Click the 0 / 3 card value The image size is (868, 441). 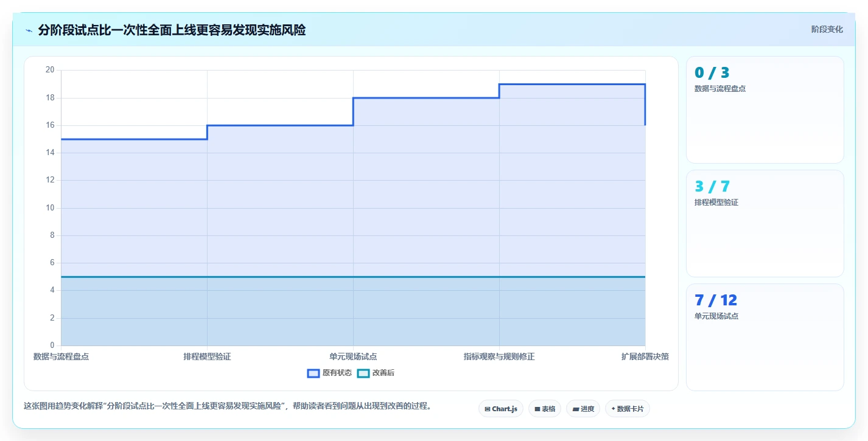click(x=712, y=73)
